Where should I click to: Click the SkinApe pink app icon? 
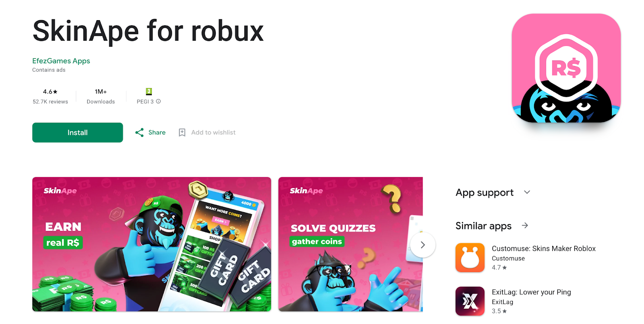tap(566, 68)
